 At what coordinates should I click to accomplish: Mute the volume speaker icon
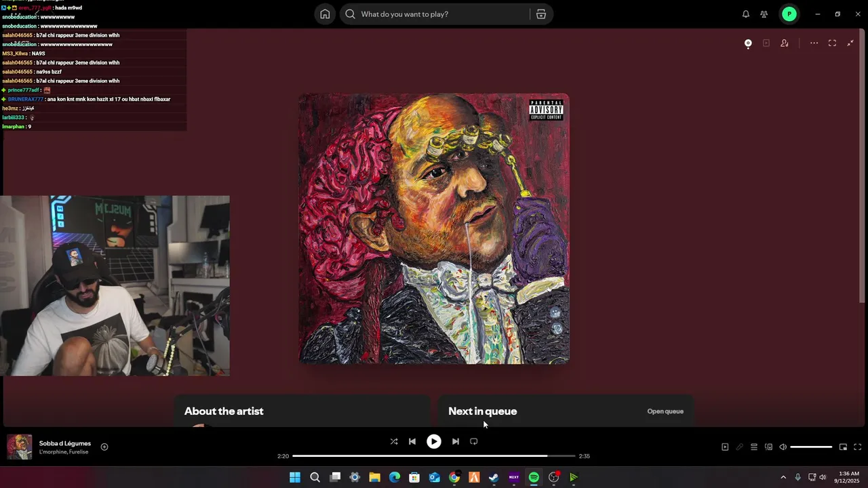pos(783,447)
